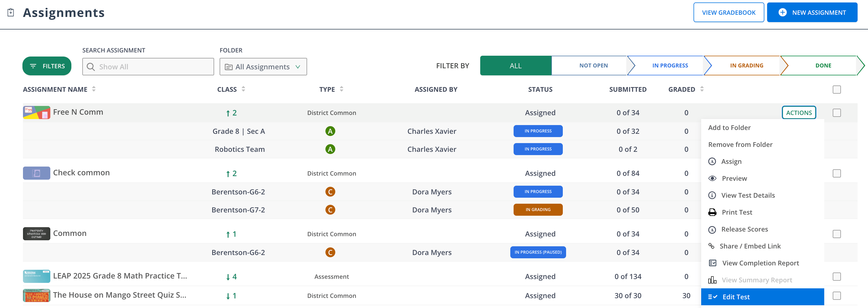Check the box for Free N Comm row
The width and height of the screenshot is (868, 308).
[x=836, y=113]
